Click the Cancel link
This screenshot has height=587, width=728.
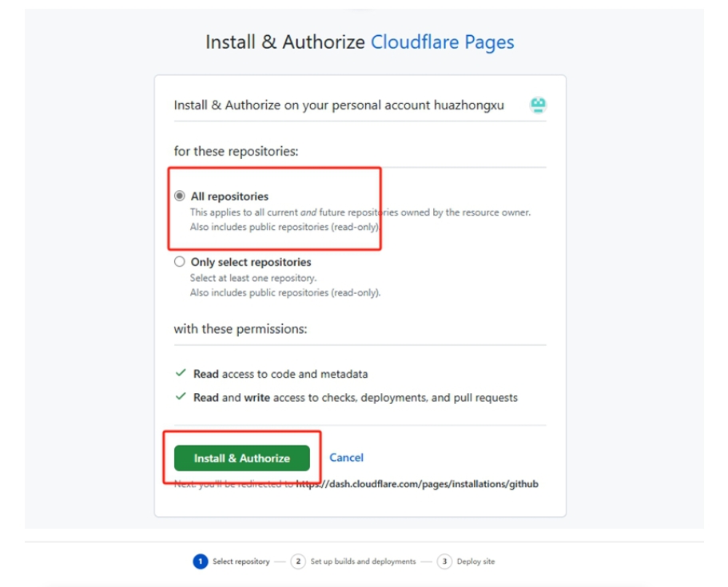pos(346,458)
